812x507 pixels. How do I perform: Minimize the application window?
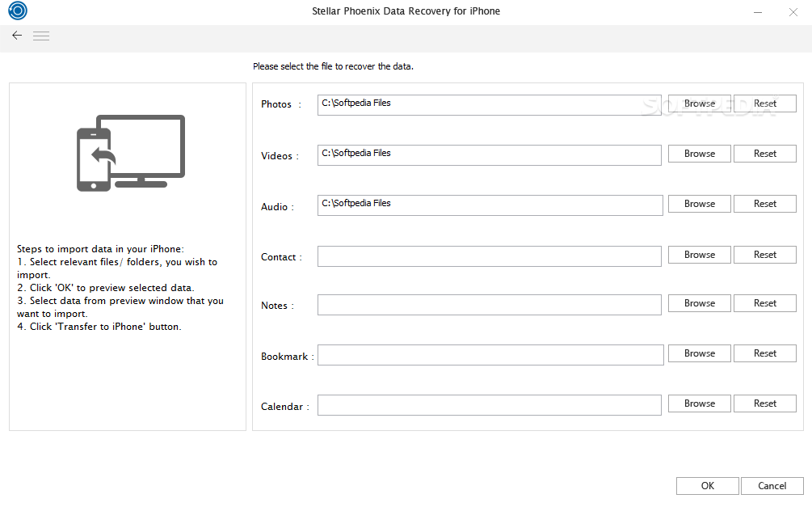click(x=758, y=12)
